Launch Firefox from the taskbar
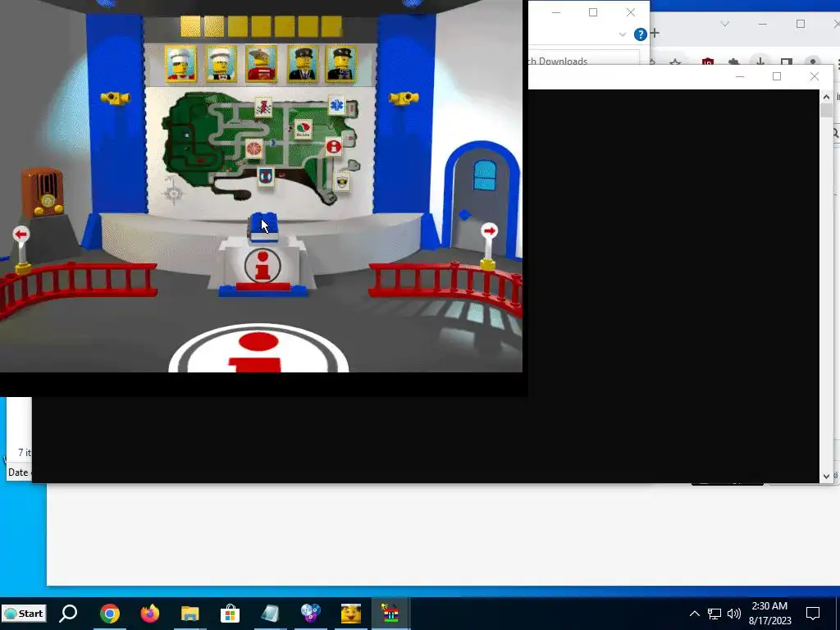The image size is (840, 630). (150, 614)
